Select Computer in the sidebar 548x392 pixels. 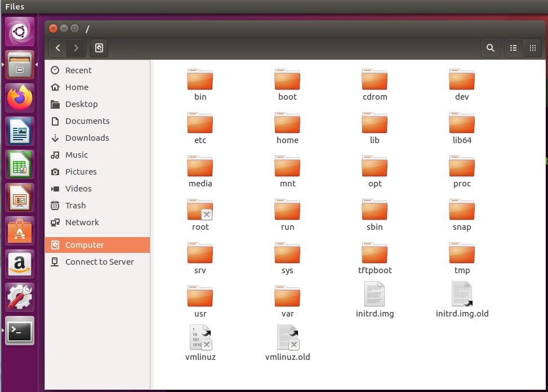pyautogui.click(x=97, y=245)
